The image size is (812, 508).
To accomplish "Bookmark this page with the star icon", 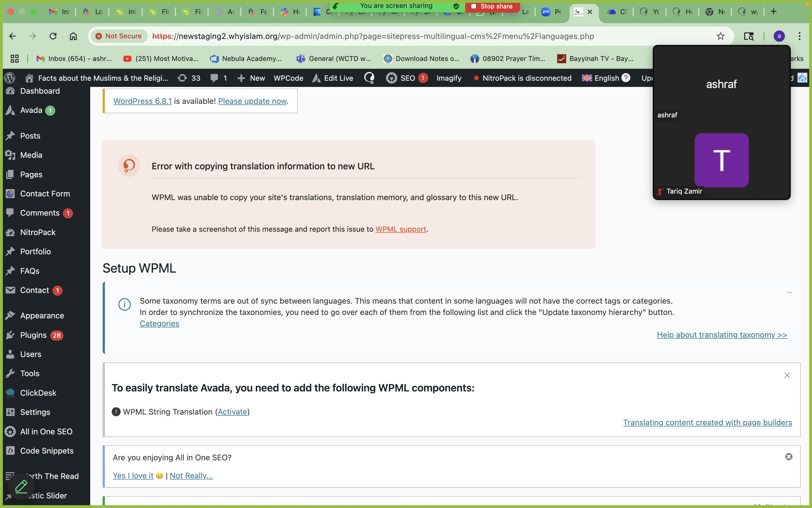I will point(720,36).
